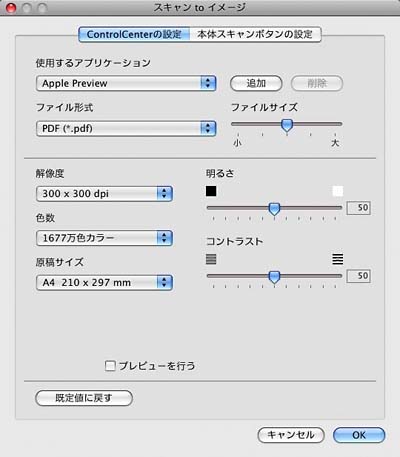Expand the A4 210 x 297 mm size dropdown
Screen dimensions: 400x457
pos(104,283)
